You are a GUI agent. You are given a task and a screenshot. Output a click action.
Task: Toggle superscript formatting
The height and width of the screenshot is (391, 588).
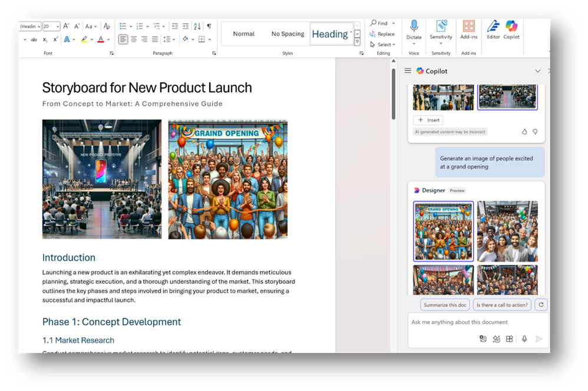pyautogui.click(x=55, y=40)
